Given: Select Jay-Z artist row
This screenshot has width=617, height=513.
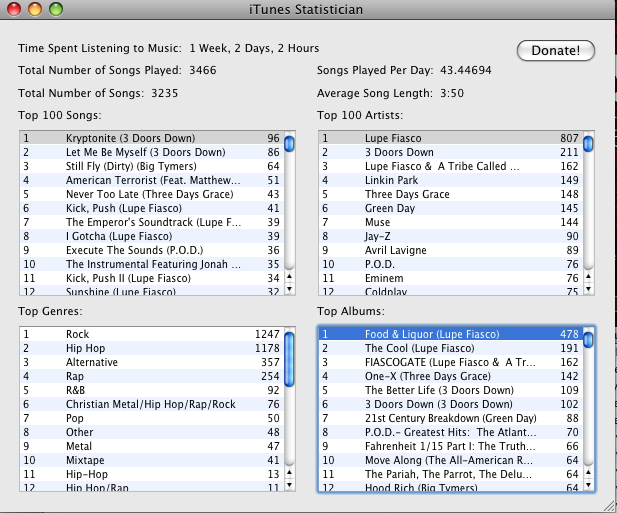Looking at the screenshot, I should (451, 236).
